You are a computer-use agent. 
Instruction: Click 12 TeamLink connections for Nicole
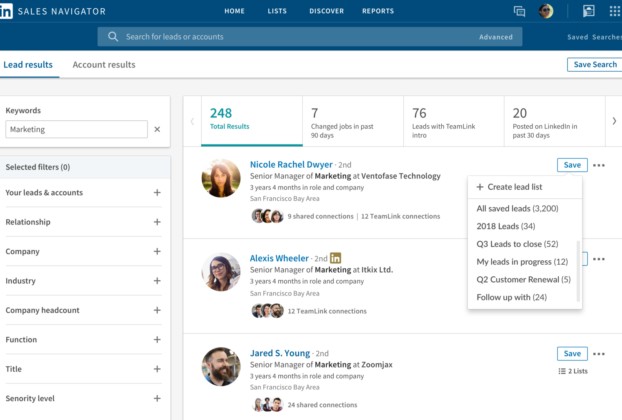pyautogui.click(x=400, y=216)
